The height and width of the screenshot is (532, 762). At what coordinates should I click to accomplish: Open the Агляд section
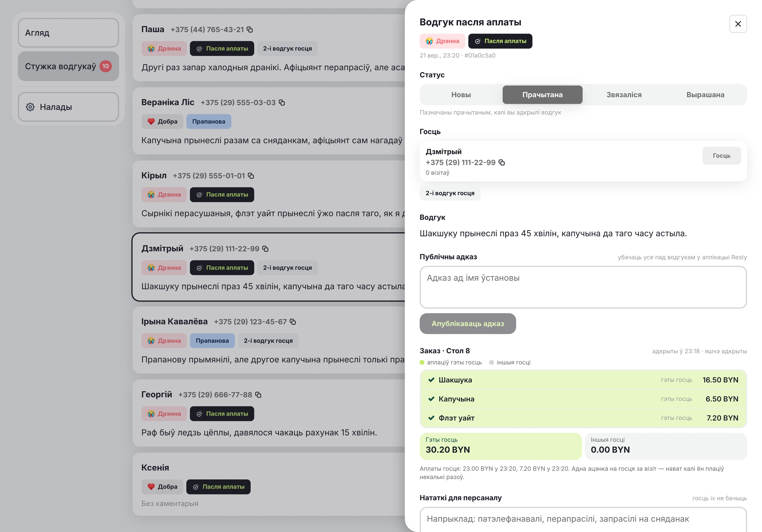pos(68,33)
